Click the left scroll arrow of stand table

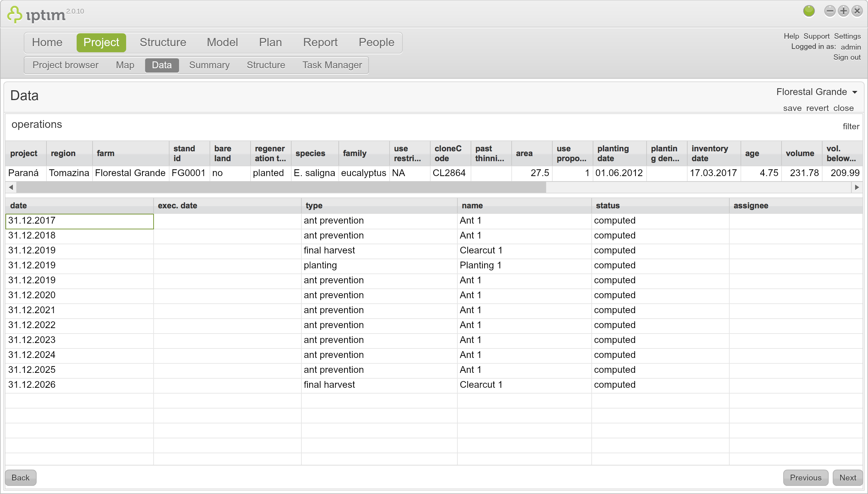point(11,187)
